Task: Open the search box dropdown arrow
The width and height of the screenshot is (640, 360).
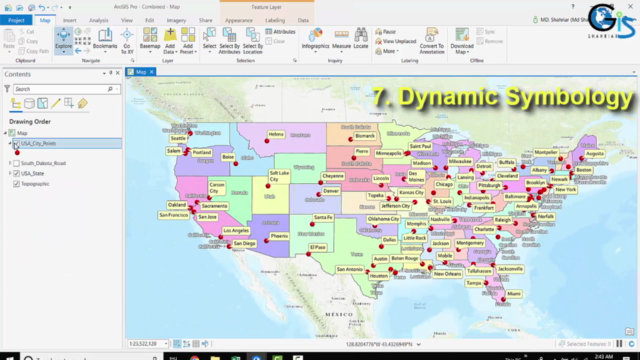Action: point(117,89)
